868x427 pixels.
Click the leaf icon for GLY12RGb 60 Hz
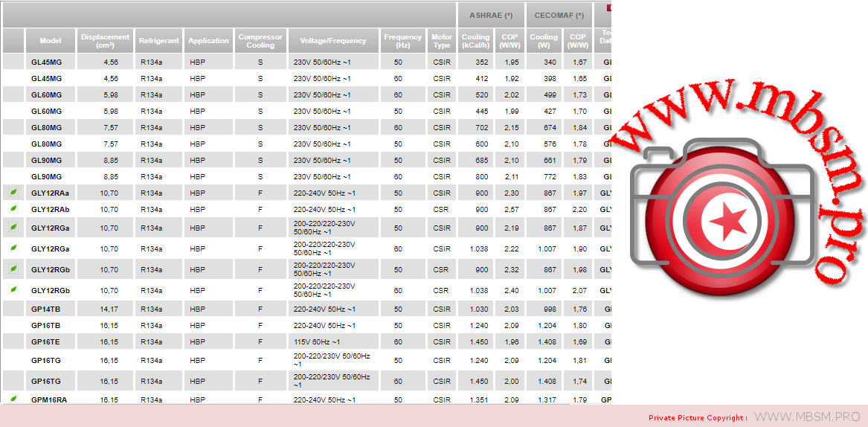13,289
